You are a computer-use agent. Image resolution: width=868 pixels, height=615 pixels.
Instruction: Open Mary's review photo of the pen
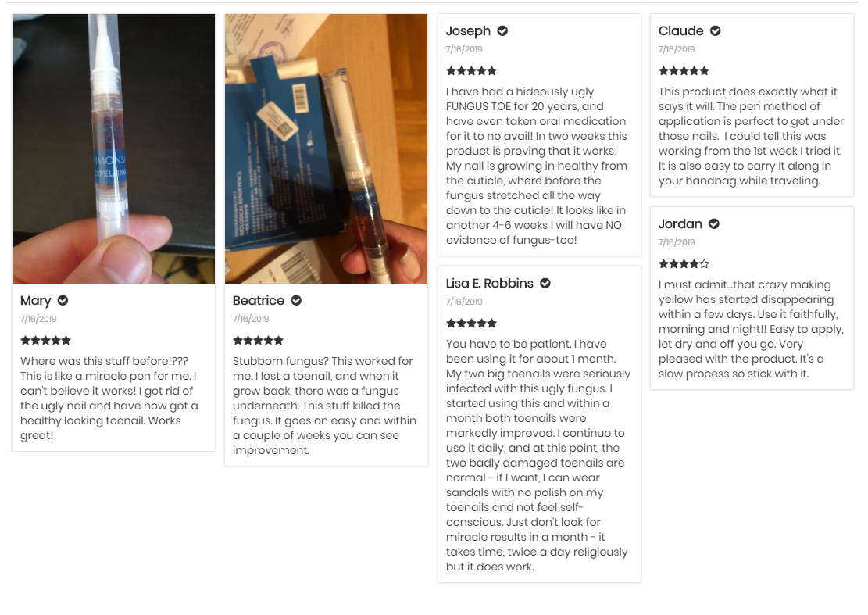pos(113,148)
